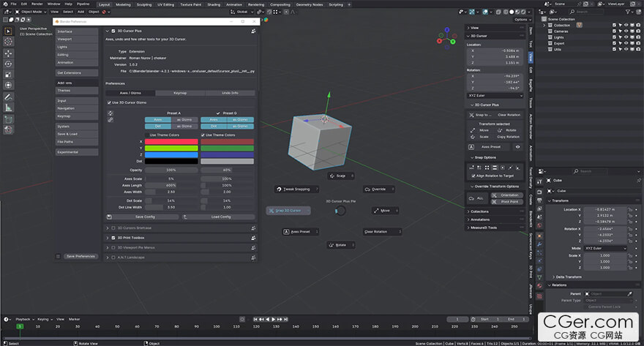Click the Outliner filter funnel icon
The height and width of the screenshot is (346, 644).
[628, 12]
